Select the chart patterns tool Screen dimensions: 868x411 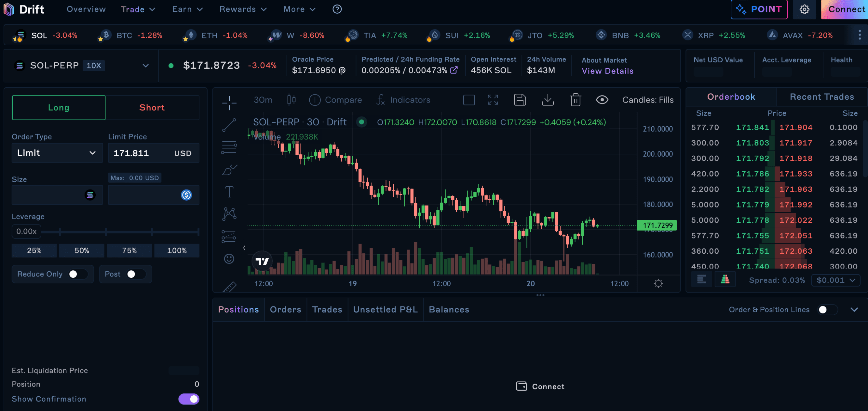pyautogui.click(x=229, y=214)
